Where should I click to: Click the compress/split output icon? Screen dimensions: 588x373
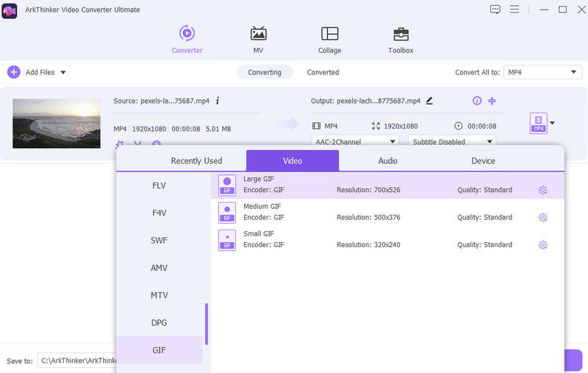492,101
